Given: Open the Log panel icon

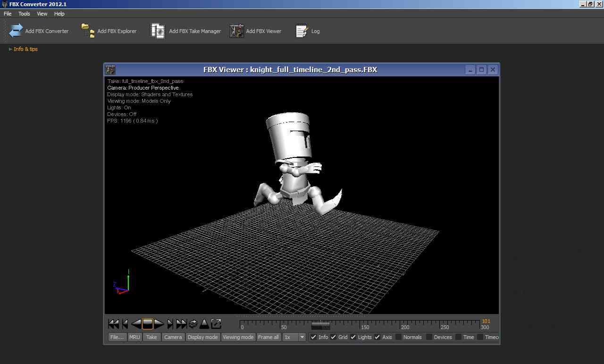Looking at the screenshot, I should (302, 31).
